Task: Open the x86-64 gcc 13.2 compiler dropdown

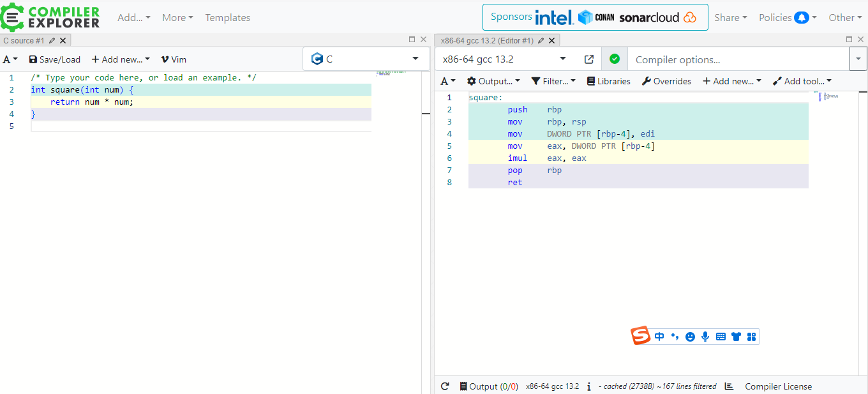Action: click(504, 59)
